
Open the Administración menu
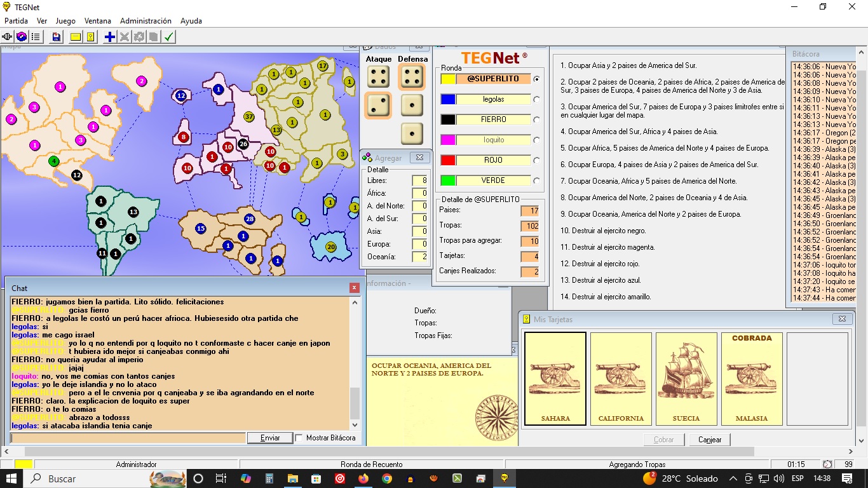146,21
